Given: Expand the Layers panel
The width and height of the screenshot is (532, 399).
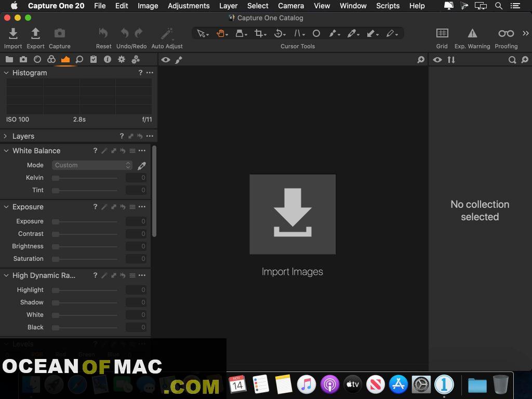Looking at the screenshot, I should 5,136.
